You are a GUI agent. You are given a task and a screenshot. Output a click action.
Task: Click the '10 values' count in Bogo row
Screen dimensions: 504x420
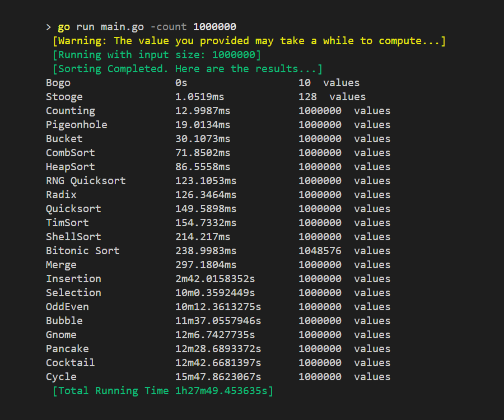click(x=329, y=83)
